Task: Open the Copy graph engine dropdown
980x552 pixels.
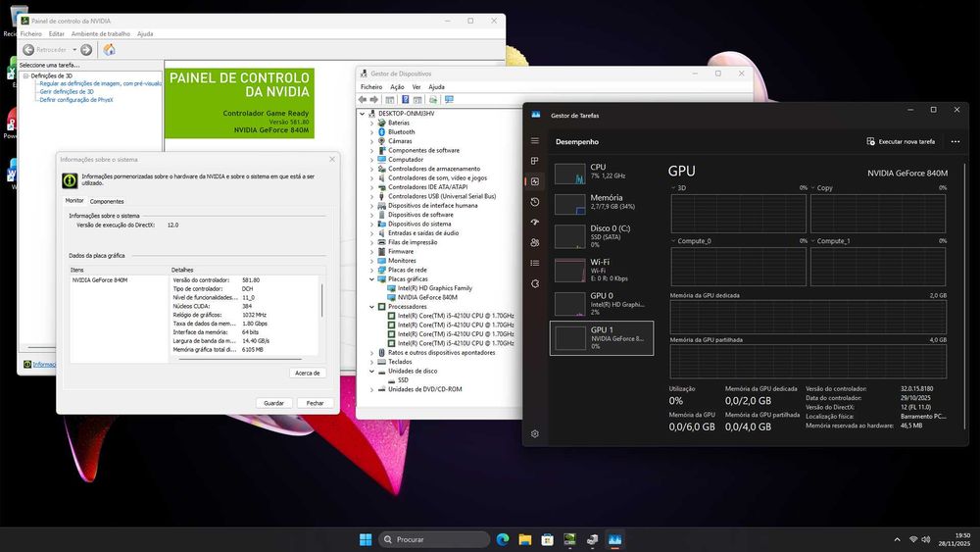Action: (812, 187)
